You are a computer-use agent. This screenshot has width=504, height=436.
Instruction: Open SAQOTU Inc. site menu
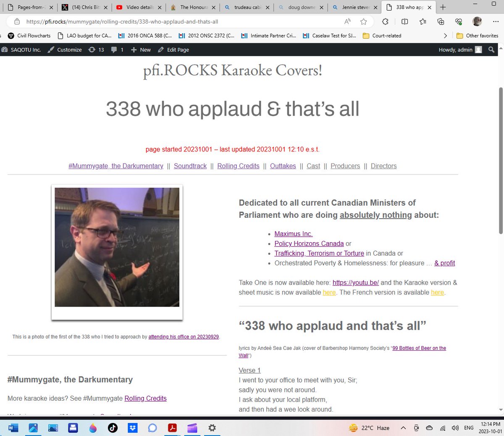pos(21,50)
